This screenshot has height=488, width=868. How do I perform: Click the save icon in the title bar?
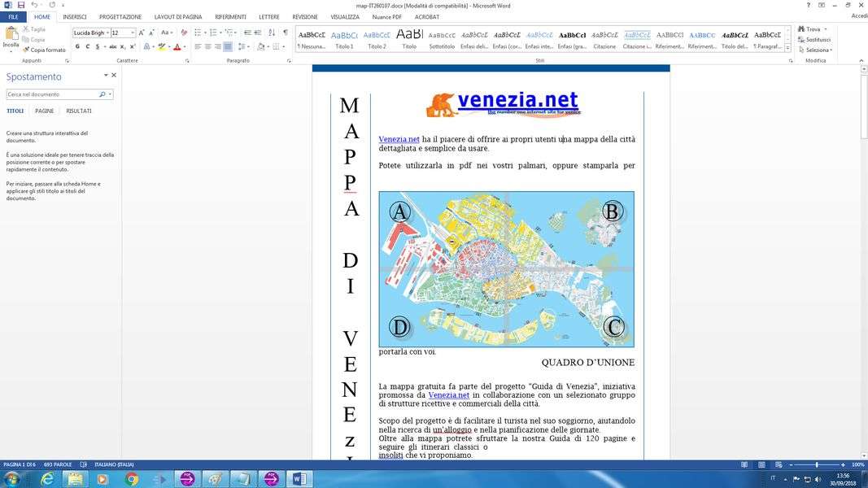(x=20, y=5)
